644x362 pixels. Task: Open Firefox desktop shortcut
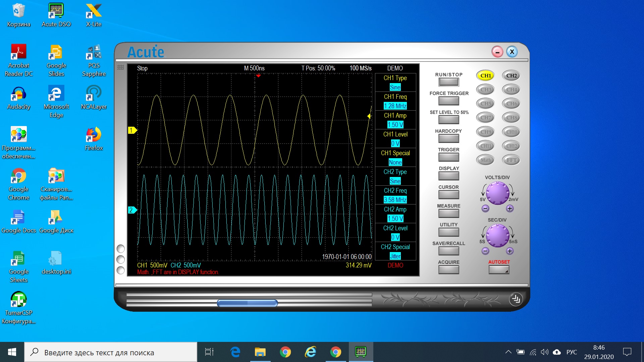(x=94, y=139)
